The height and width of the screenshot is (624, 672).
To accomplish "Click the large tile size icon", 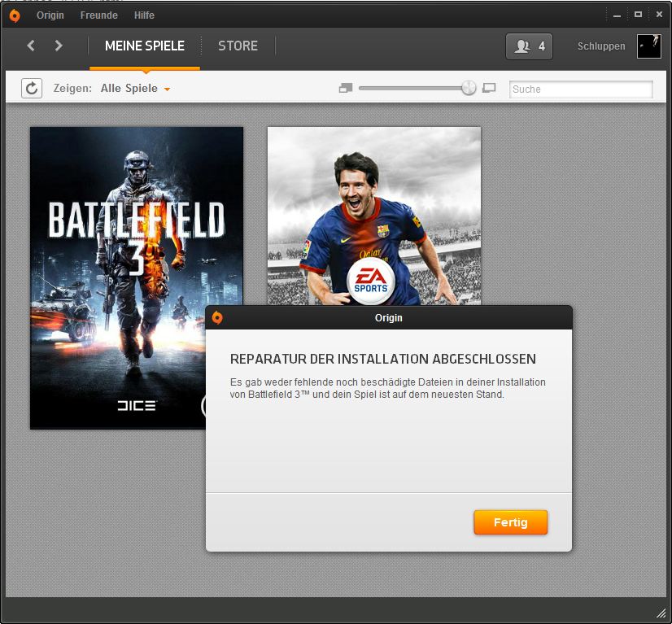I will (489, 89).
